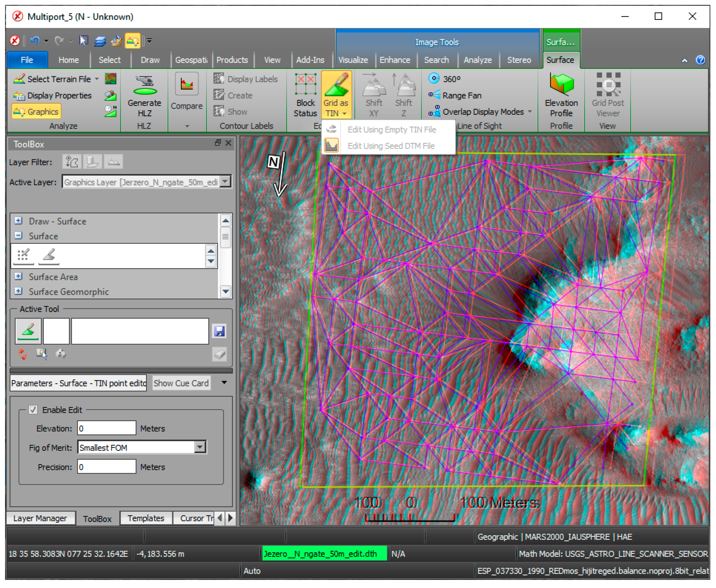Click the Show Cue Card button
Viewport: 716px width, 588px height.
[x=181, y=383]
